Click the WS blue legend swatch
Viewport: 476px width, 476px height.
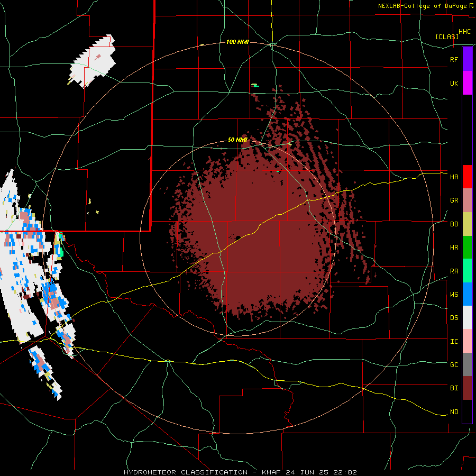coord(467,294)
